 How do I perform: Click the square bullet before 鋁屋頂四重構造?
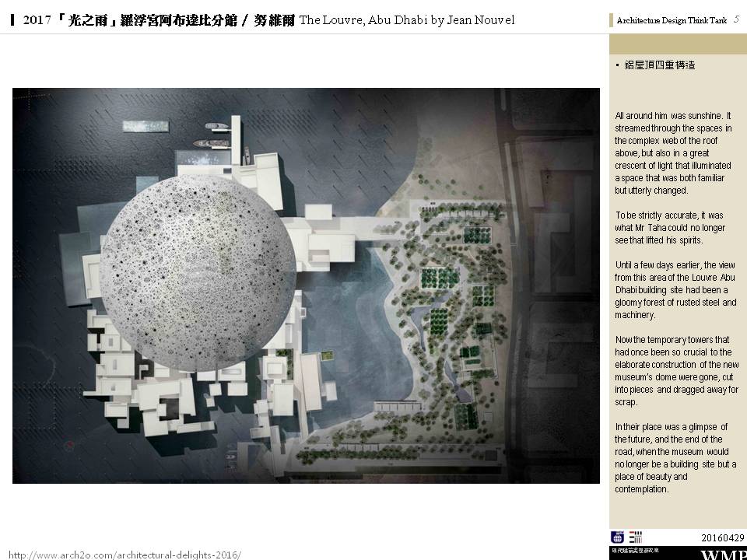(617, 65)
